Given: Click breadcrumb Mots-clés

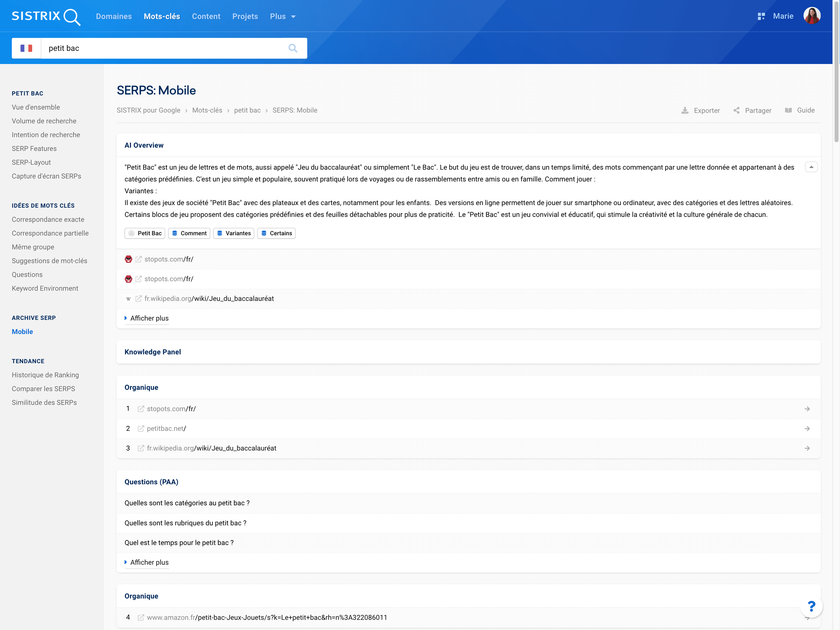Looking at the screenshot, I should click(x=207, y=111).
